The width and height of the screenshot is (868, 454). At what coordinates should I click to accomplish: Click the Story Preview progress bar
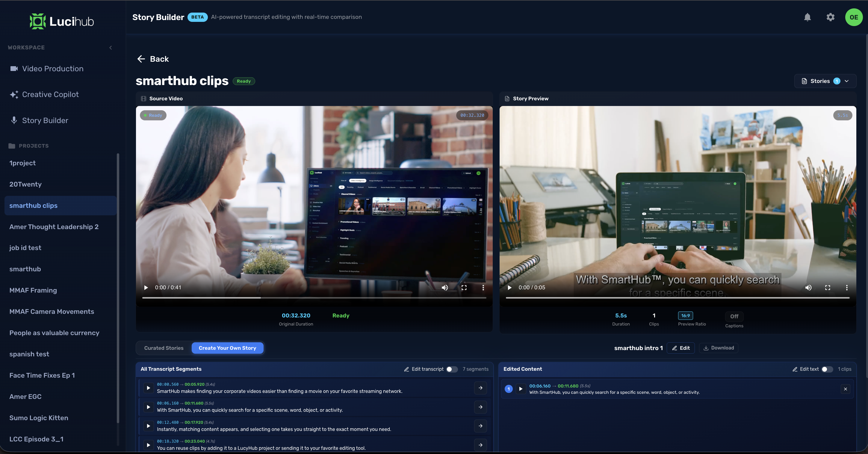pyautogui.click(x=678, y=298)
